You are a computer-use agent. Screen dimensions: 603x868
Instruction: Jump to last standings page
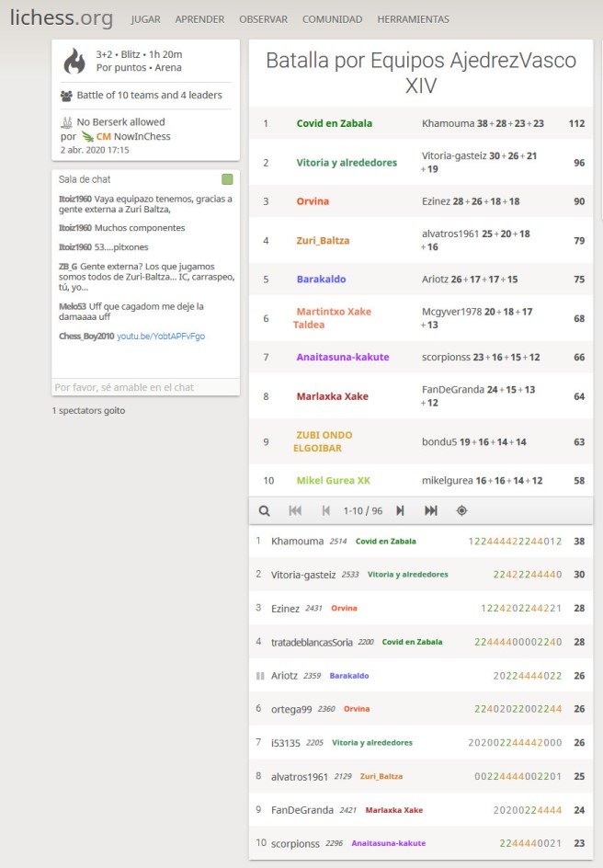pyautogui.click(x=430, y=510)
